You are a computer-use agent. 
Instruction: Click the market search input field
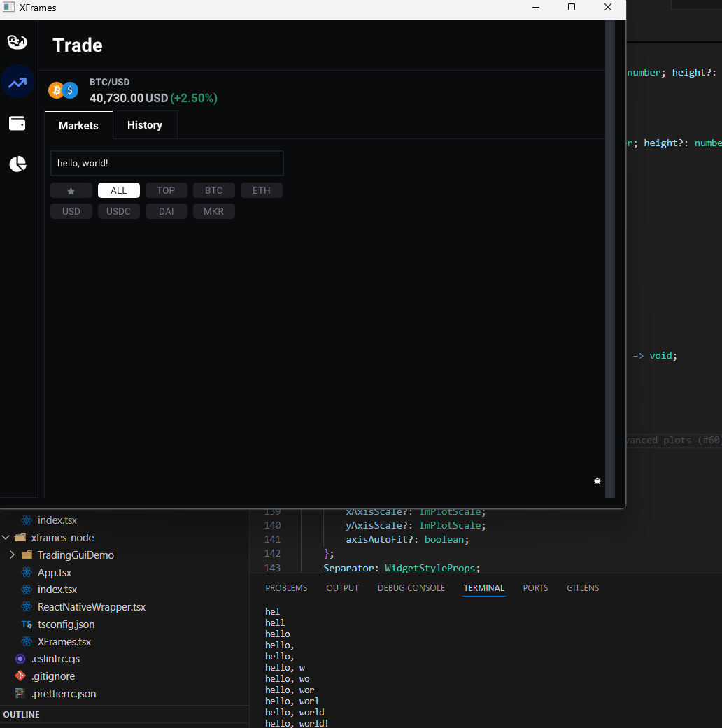167,163
